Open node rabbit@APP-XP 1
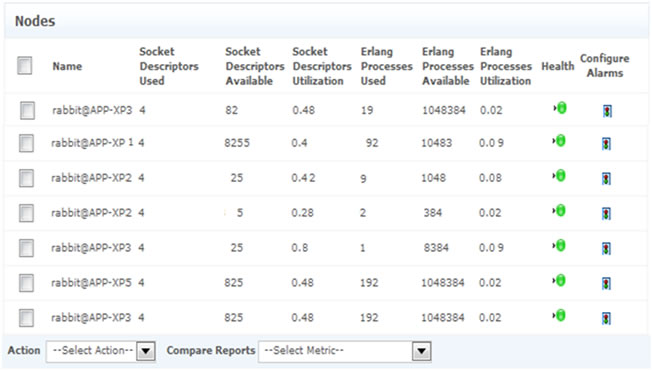Viewport: 652px width, 370px height. (x=92, y=143)
